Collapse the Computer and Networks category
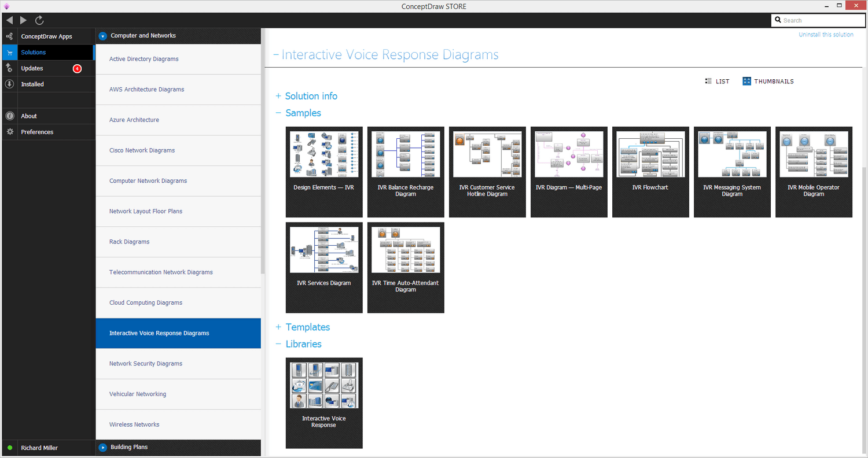 pos(103,36)
